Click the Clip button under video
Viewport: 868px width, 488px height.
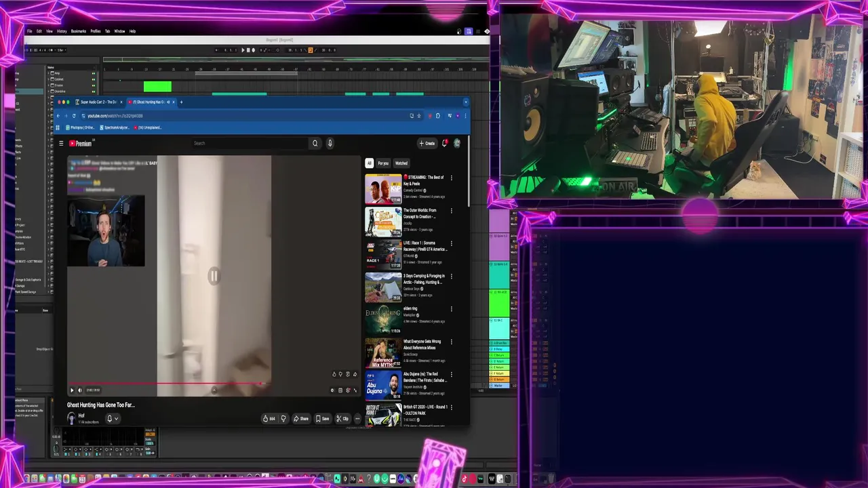[343, 419]
